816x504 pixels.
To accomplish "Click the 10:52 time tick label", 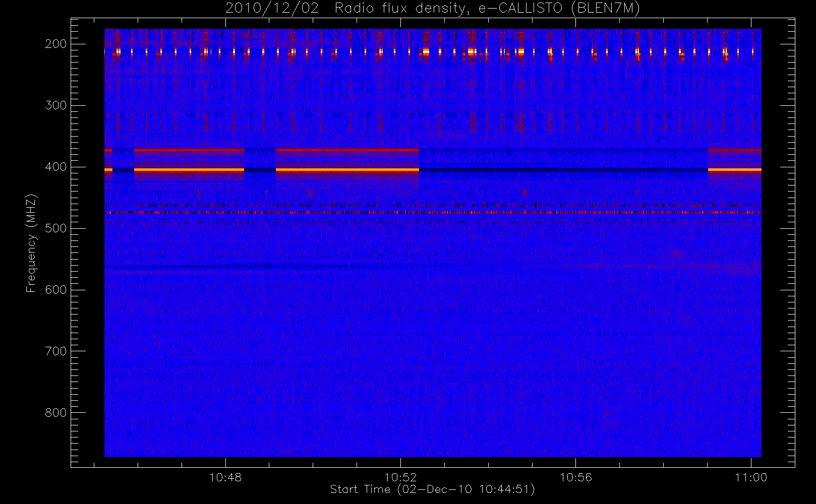I will (400, 477).
